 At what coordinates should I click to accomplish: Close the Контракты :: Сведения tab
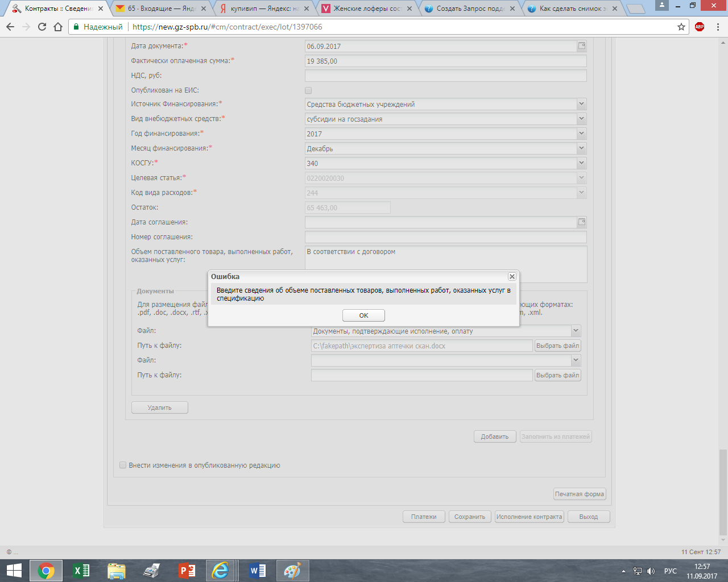tap(101, 9)
